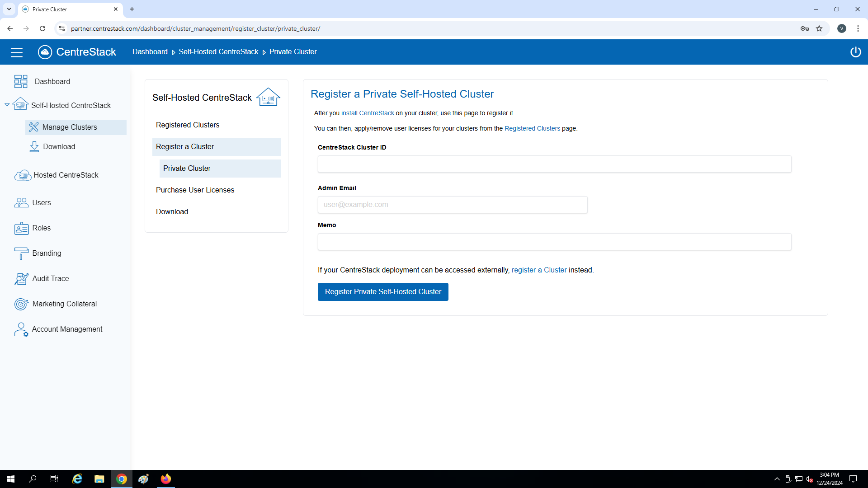Open the hamburger menu icon
The image size is (868, 488).
point(17,52)
